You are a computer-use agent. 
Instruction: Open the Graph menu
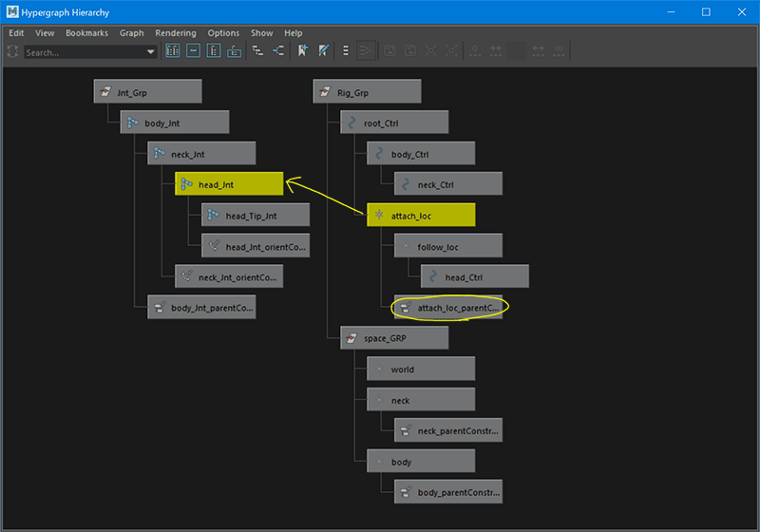click(x=132, y=33)
